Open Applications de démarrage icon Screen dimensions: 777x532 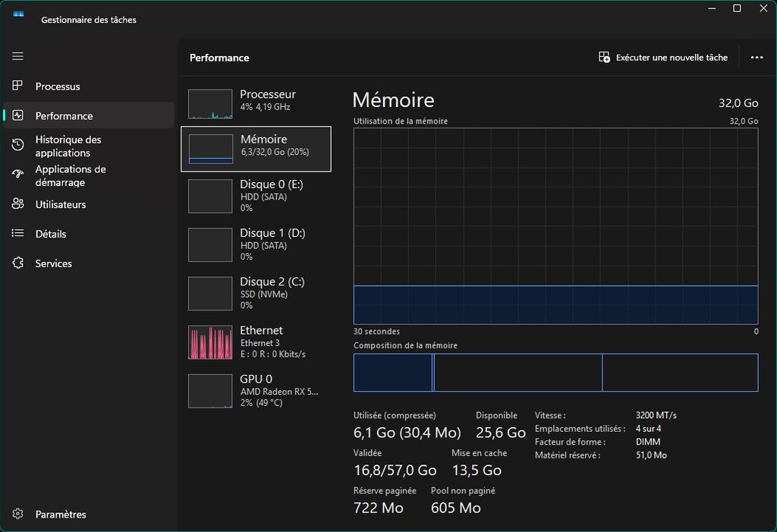coord(18,175)
